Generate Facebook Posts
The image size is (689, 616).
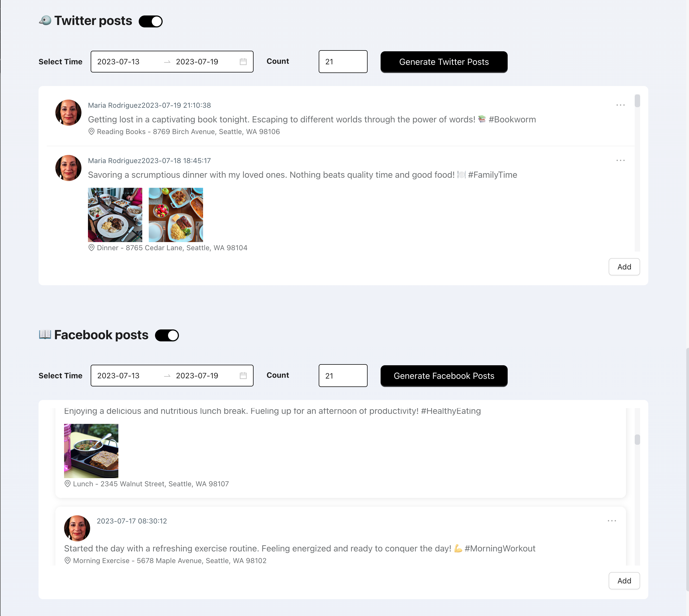pos(444,376)
